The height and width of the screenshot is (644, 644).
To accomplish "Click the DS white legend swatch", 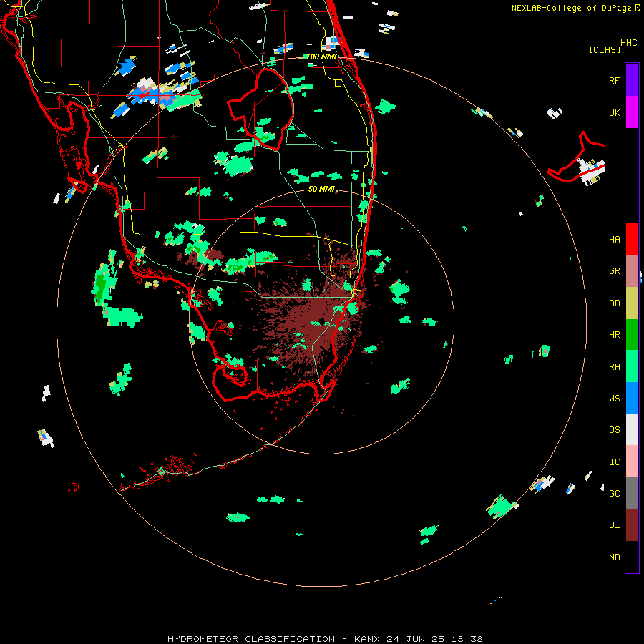I will pyautogui.click(x=632, y=429).
